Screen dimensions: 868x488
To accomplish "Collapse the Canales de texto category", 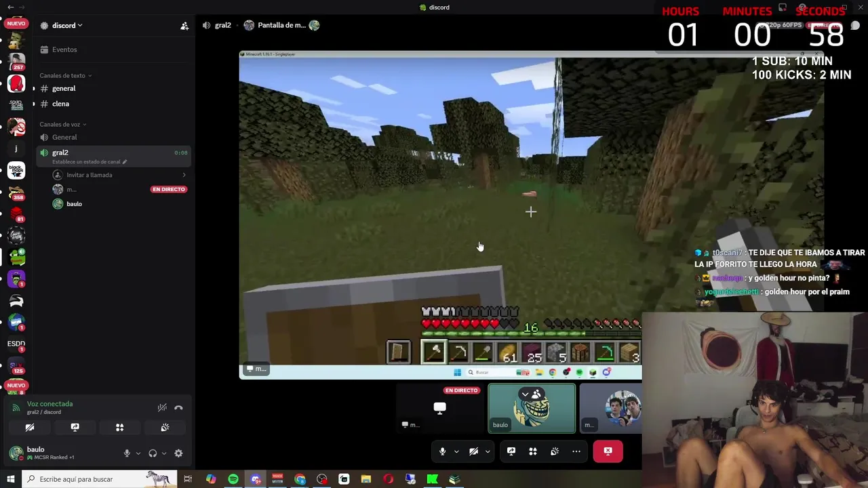I will (65, 75).
